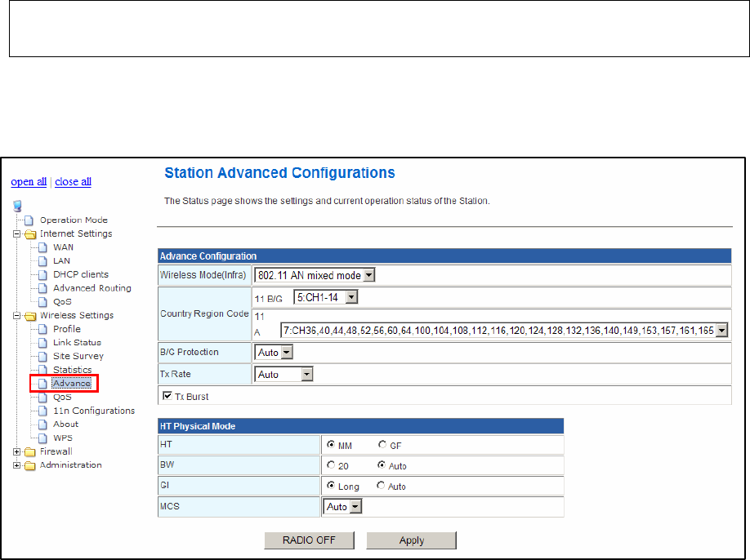Open the B/G Protection dropdown
This screenshot has width=750, height=560.
(x=274, y=353)
